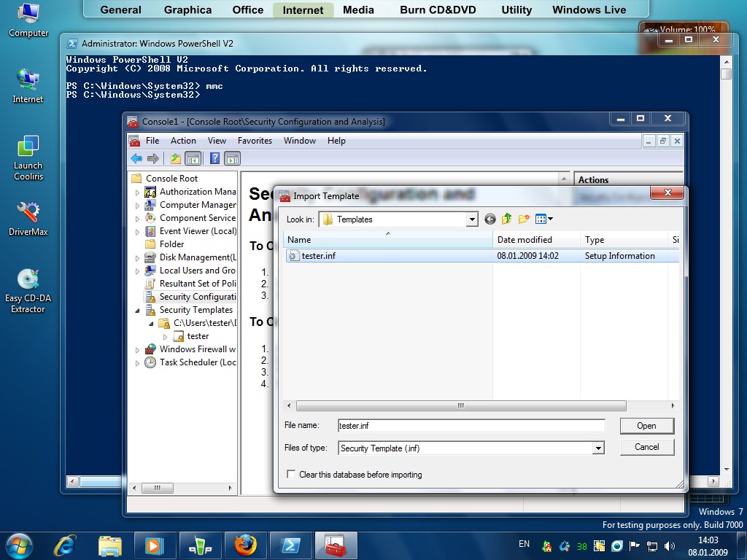The width and height of the screenshot is (747, 560).
Task: Open the Action Center flag tray icon
Action: click(634, 546)
